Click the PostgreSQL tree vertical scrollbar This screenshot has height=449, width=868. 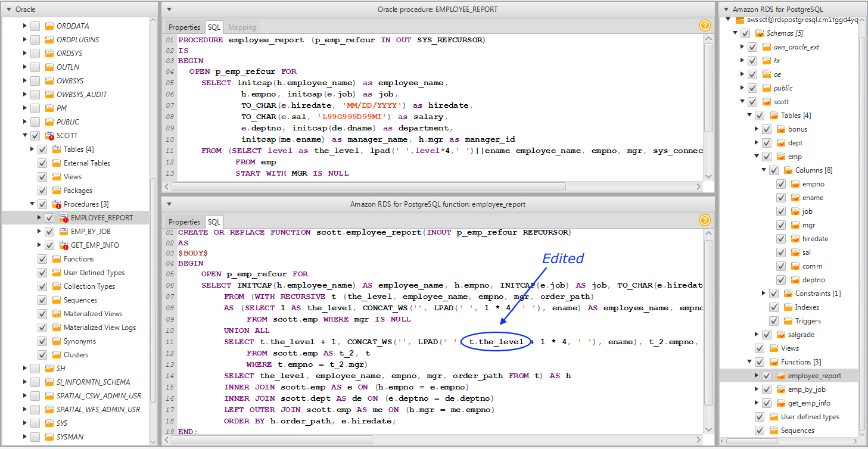coord(861,232)
